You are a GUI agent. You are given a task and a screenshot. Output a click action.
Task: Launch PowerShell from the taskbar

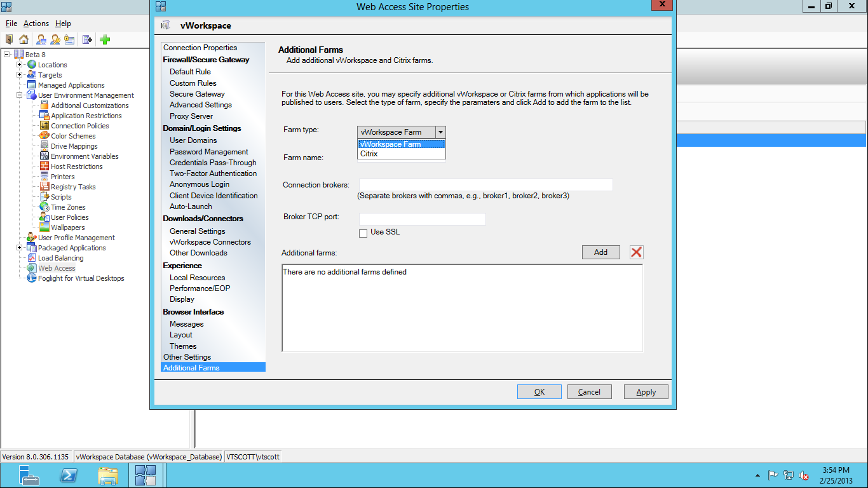click(69, 475)
